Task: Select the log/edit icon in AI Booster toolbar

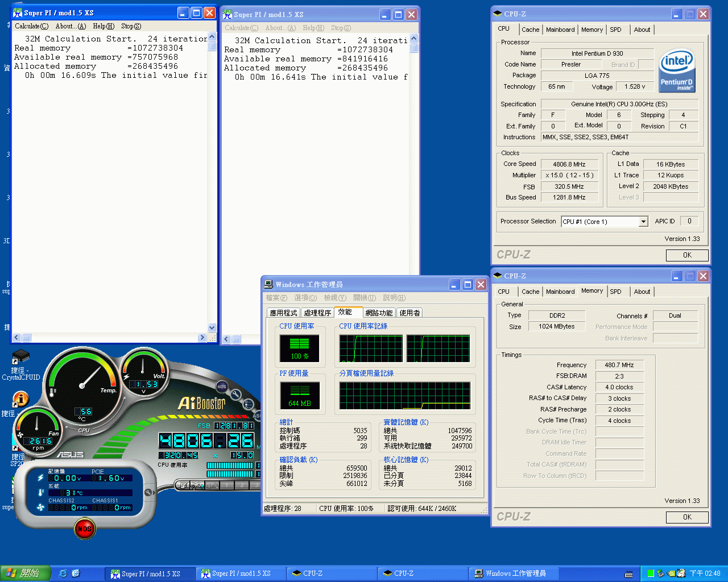Action: coord(183,486)
